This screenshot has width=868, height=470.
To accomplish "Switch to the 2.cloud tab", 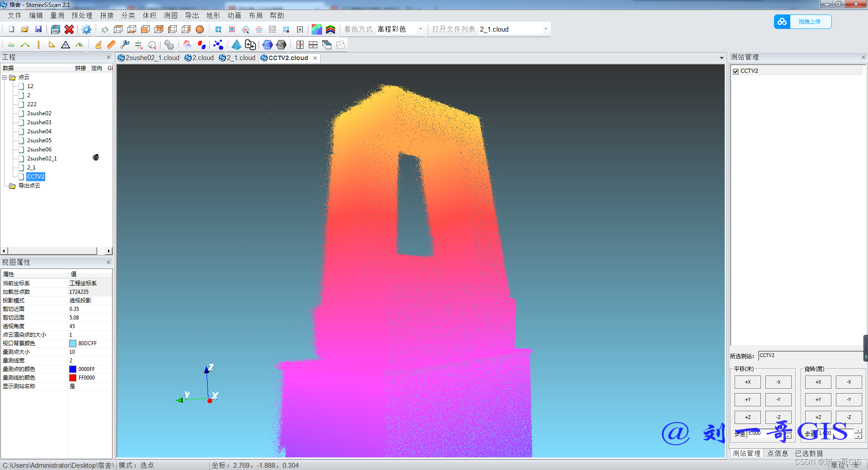I will (199, 58).
